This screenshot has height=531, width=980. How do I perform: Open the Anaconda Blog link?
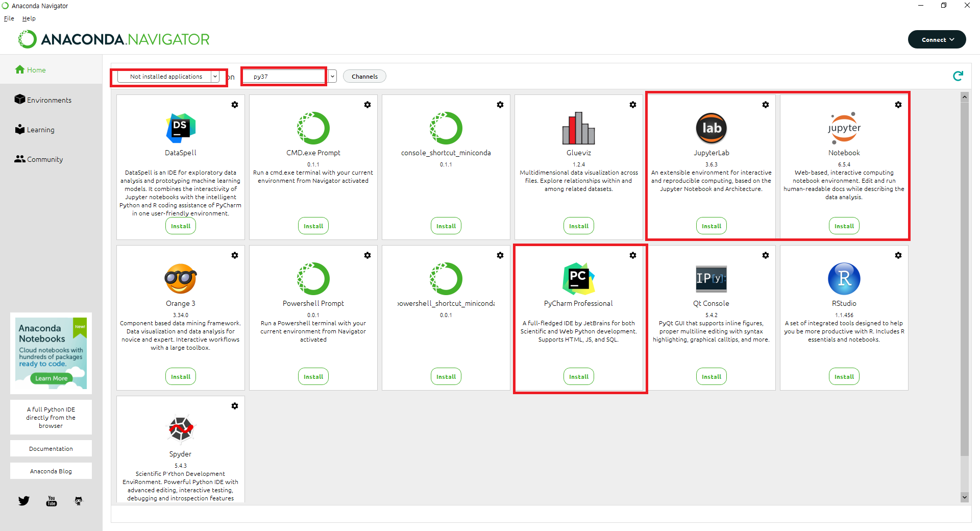51,471
